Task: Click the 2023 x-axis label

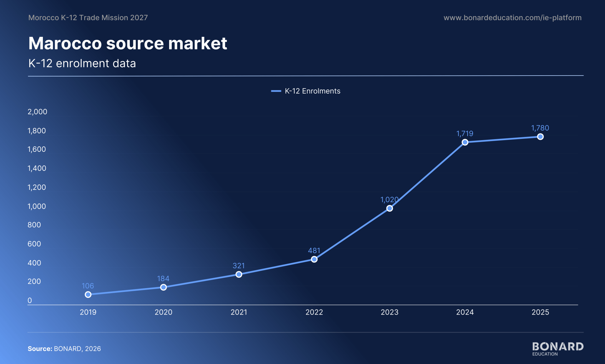Action: 389,312
